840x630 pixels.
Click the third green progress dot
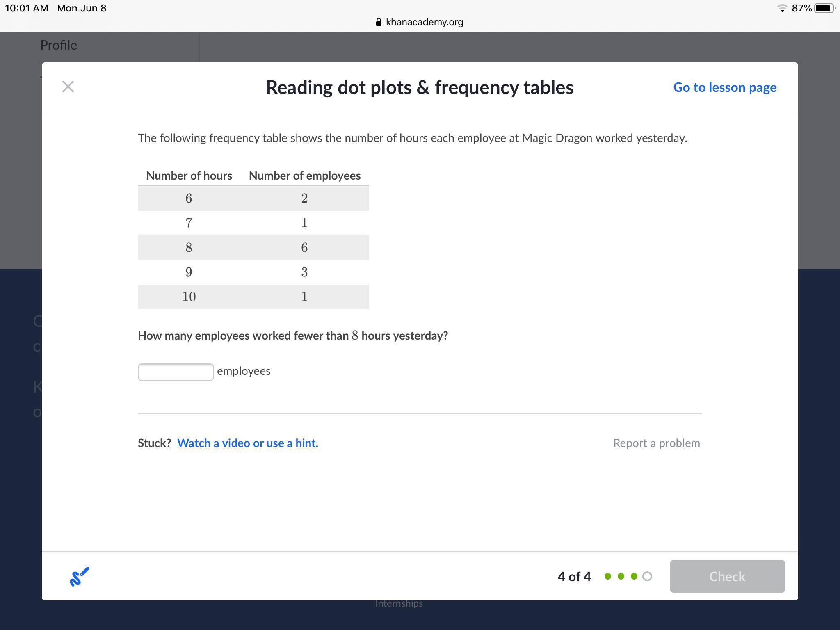tap(634, 576)
